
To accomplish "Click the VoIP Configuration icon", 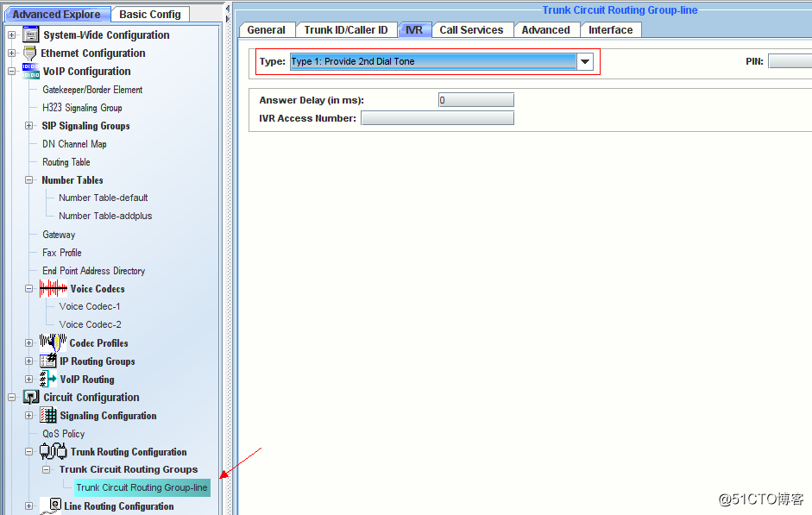I will tap(30, 71).
